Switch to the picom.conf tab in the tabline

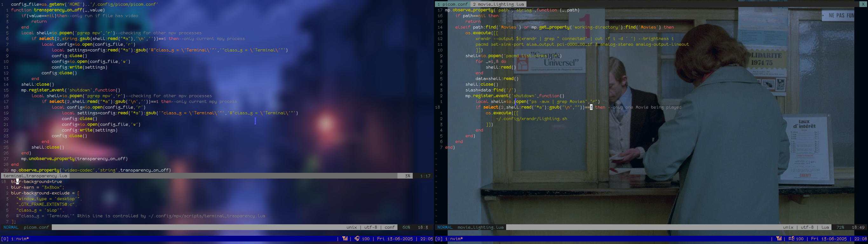point(453,4)
